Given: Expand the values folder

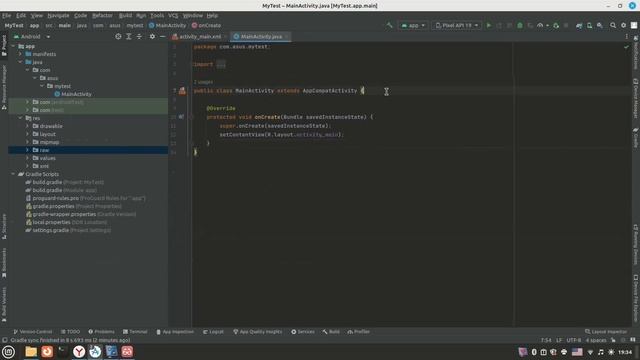Looking at the screenshot, I should [27, 158].
